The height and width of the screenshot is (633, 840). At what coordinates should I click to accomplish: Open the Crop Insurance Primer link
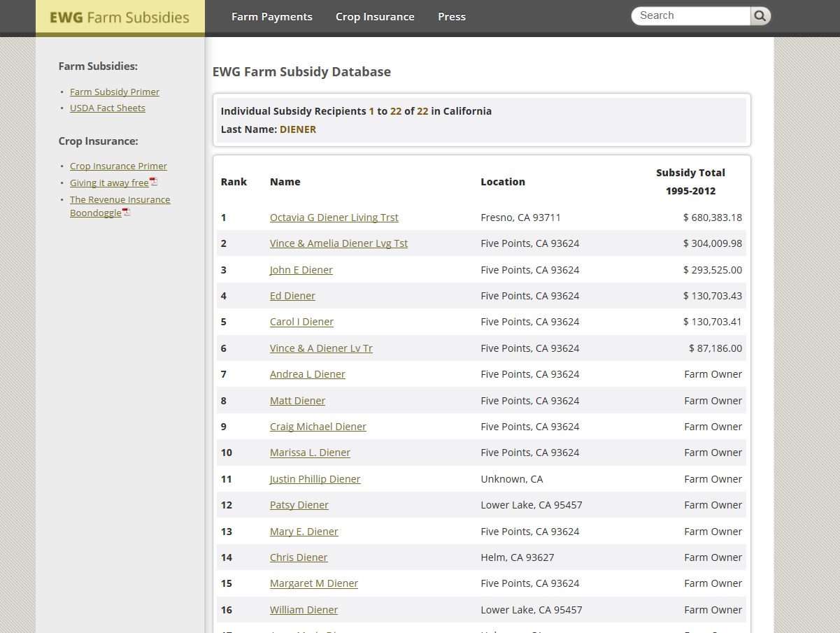pyautogui.click(x=118, y=166)
